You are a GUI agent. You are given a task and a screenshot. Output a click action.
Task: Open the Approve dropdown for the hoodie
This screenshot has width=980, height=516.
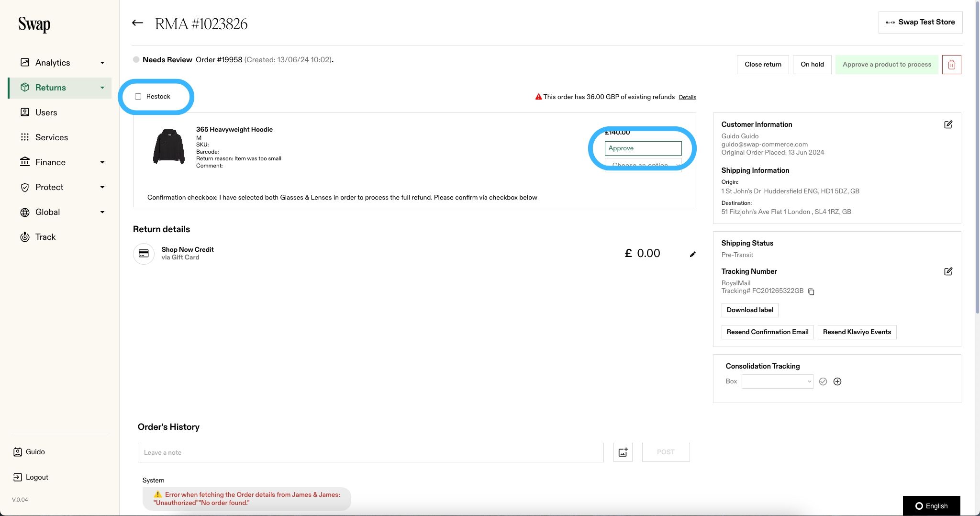tap(643, 148)
